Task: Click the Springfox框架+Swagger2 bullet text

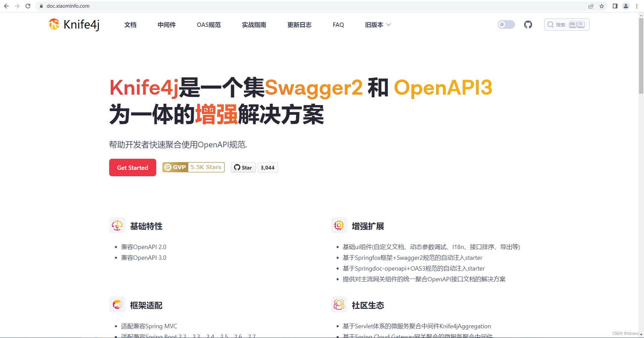Action: pyautogui.click(x=413, y=258)
